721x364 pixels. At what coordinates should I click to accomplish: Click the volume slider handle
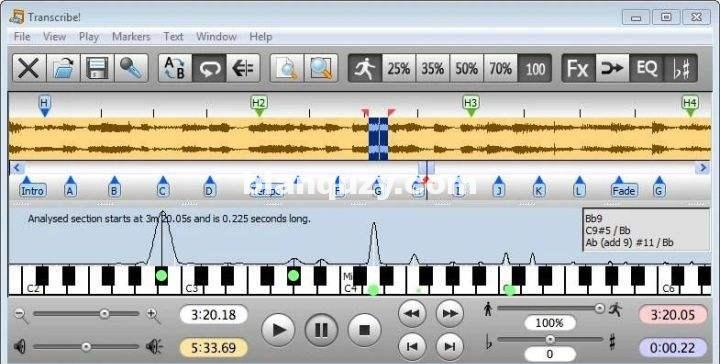[x=86, y=347]
